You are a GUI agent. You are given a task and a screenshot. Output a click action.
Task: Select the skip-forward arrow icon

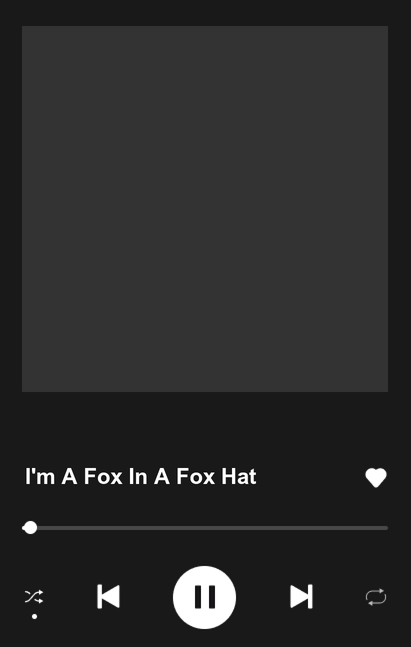tap(301, 597)
